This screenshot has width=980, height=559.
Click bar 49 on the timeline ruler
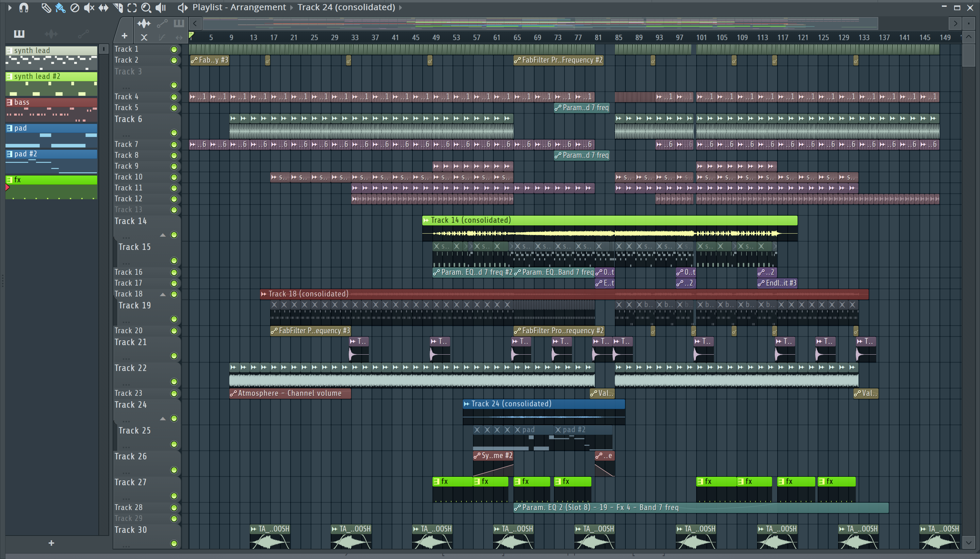(x=436, y=38)
